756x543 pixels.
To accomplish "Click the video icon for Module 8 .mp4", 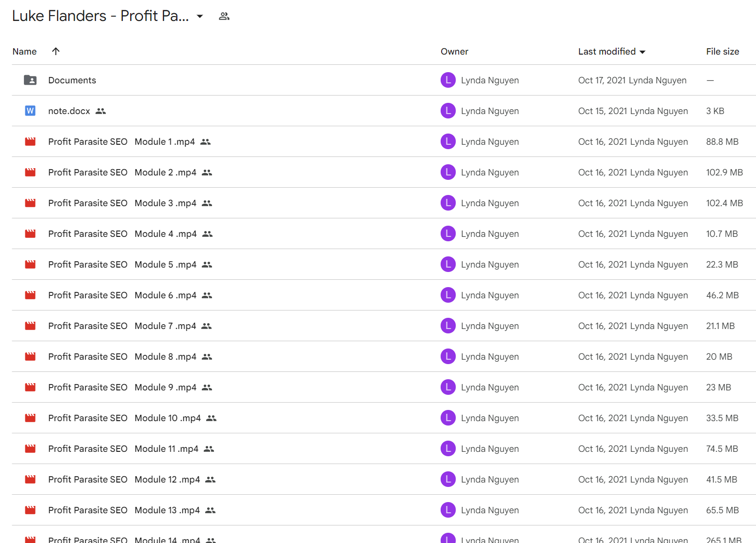I will coord(30,356).
